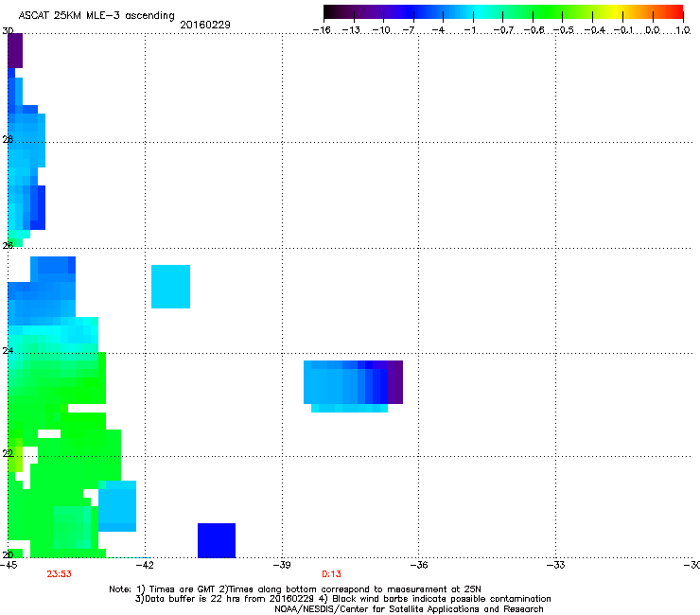This screenshot has height=615, width=700.
Task: Select the -13 label on color scale
Action: click(351, 30)
